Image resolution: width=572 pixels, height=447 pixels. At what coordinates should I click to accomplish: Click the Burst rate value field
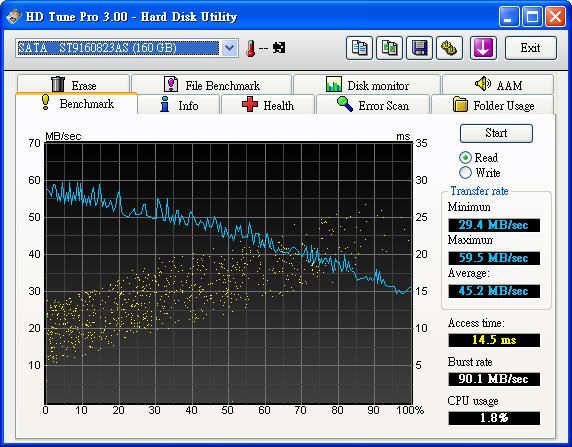(494, 379)
